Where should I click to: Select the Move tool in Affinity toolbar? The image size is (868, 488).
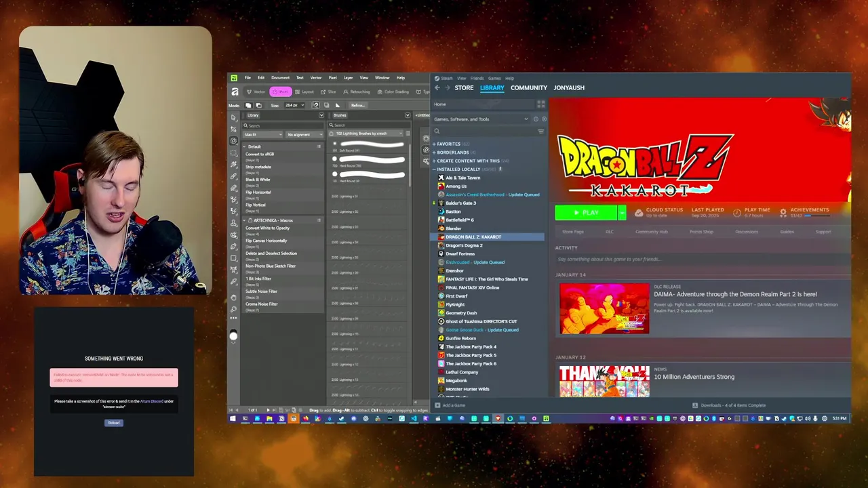(x=233, y=117)
